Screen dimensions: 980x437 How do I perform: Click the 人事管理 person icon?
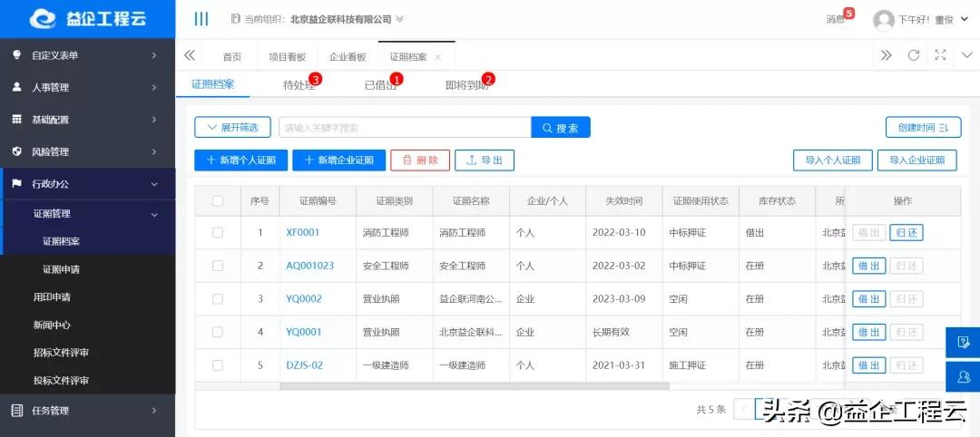pos(17,87)
